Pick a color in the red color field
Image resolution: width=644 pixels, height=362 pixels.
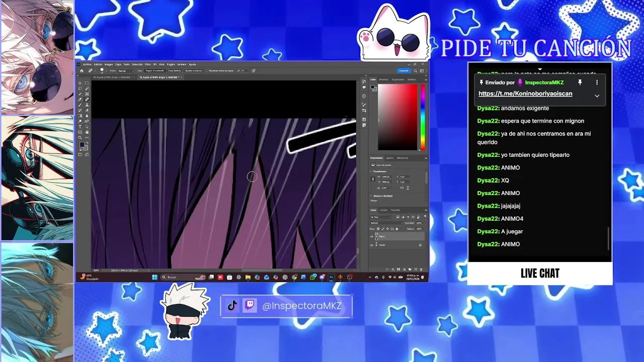point(397,117)
